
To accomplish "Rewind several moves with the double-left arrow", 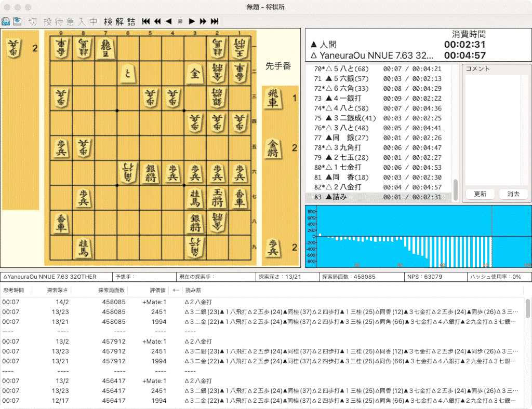I will point(157,21).
